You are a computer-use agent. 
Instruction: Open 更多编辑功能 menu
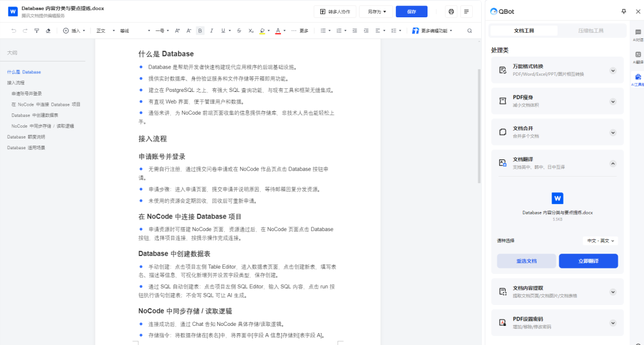point(432,30)
